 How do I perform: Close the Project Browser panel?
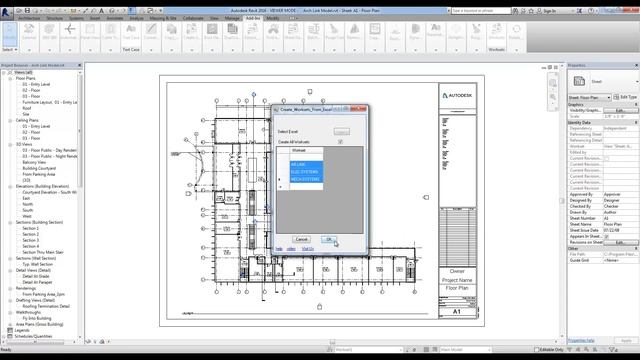click(80, 65)
